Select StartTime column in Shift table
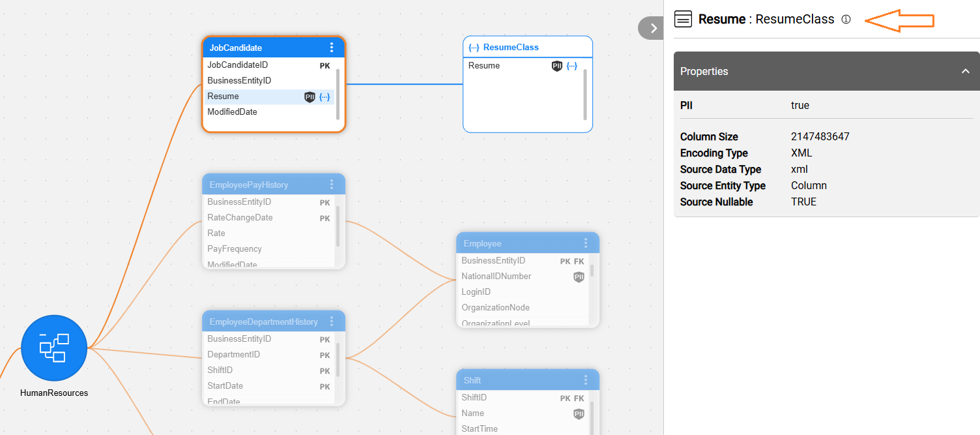Screen dimensions: 980x435 click(x=523, y=428)
